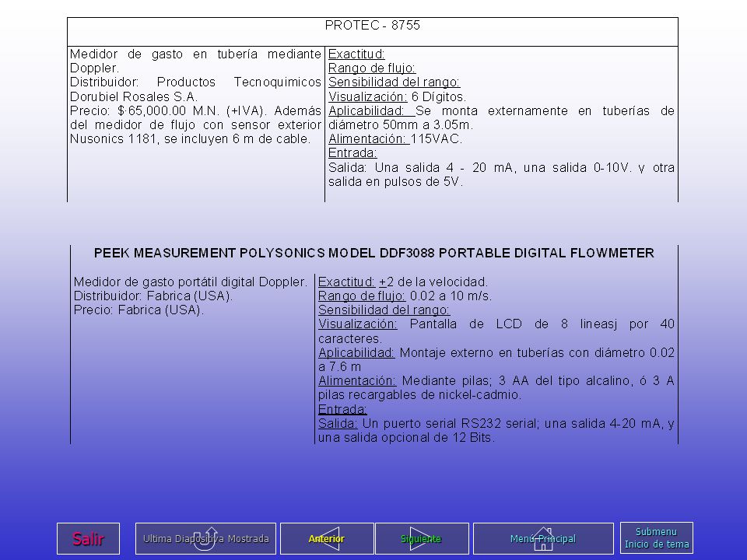Select the title text "PROTEC - 8755"

(x=373, y=25)
